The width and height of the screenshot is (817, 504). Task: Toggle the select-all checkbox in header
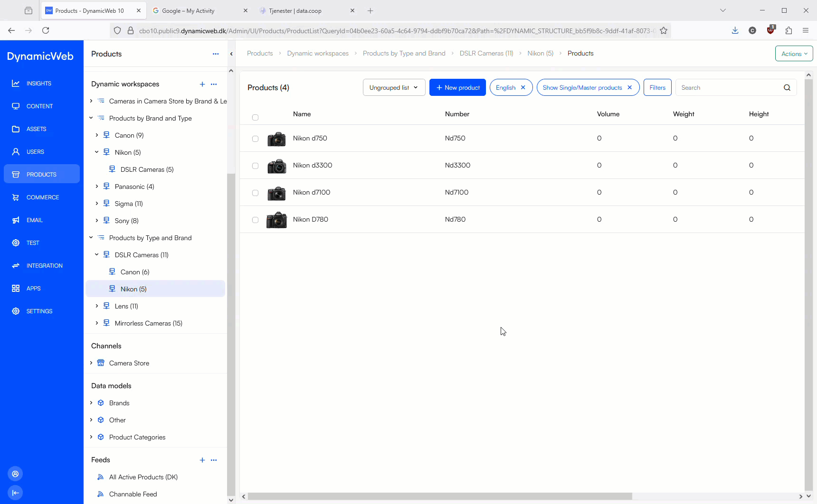255,117
